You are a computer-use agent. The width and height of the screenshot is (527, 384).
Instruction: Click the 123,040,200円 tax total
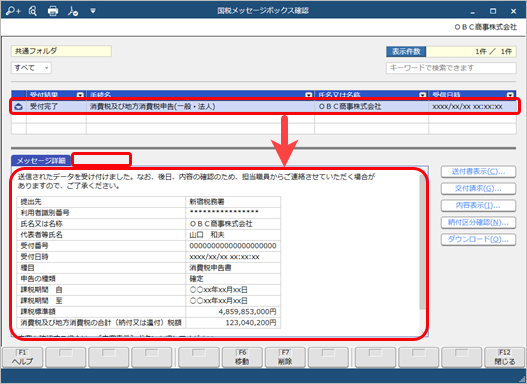pyautogui.click(x=251, y=323)
